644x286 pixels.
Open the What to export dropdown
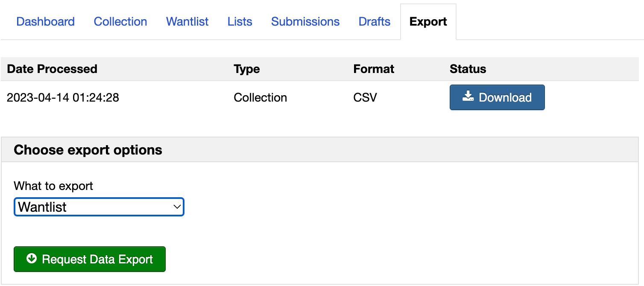click(x=99, y=207)
